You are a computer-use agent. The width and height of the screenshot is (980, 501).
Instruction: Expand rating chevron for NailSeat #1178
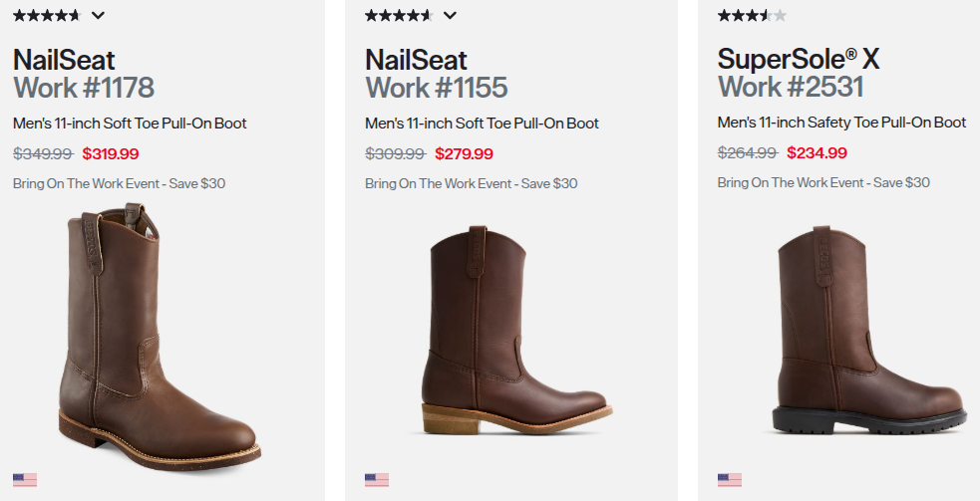click(98, 16)
